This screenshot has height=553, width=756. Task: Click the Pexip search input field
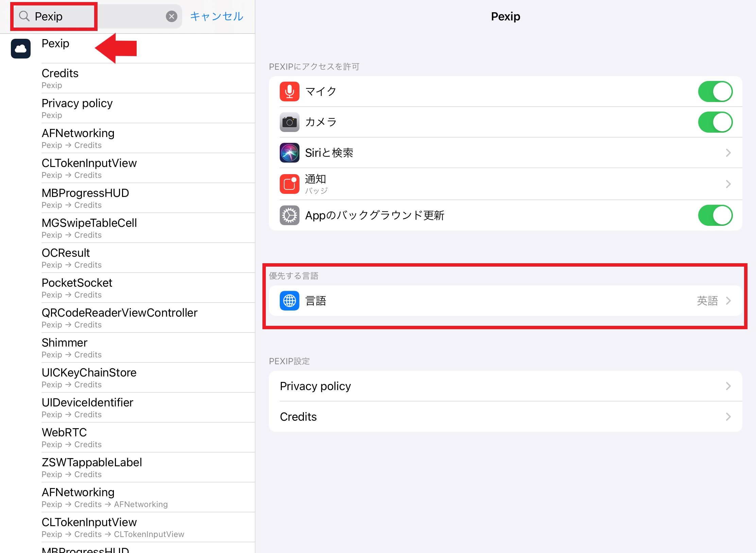(97, 16)
